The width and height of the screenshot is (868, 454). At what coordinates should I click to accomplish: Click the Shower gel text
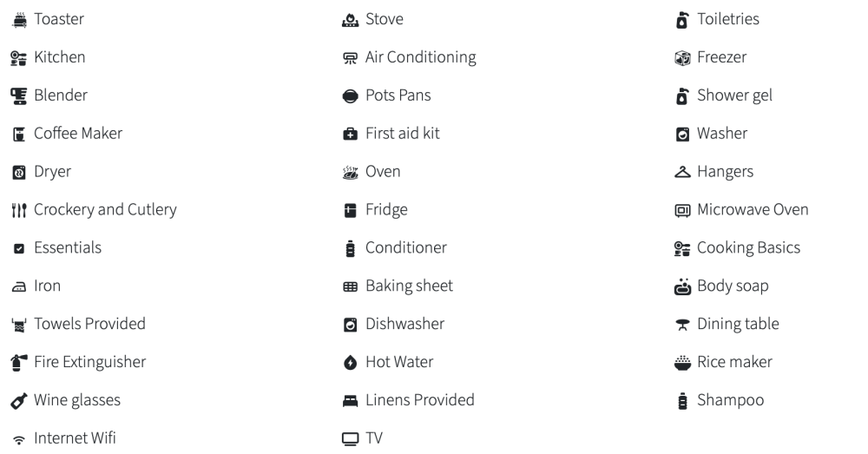click(734, 95)
